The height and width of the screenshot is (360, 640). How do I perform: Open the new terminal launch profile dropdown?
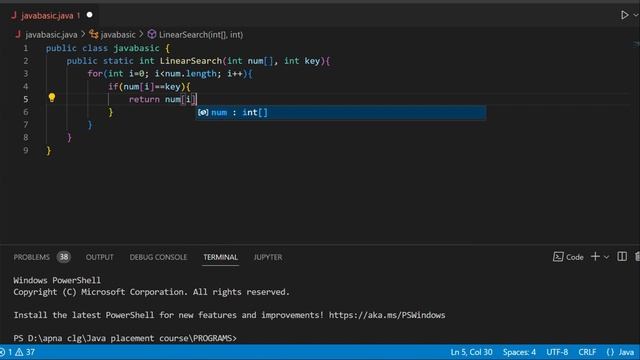pos(607,257)
